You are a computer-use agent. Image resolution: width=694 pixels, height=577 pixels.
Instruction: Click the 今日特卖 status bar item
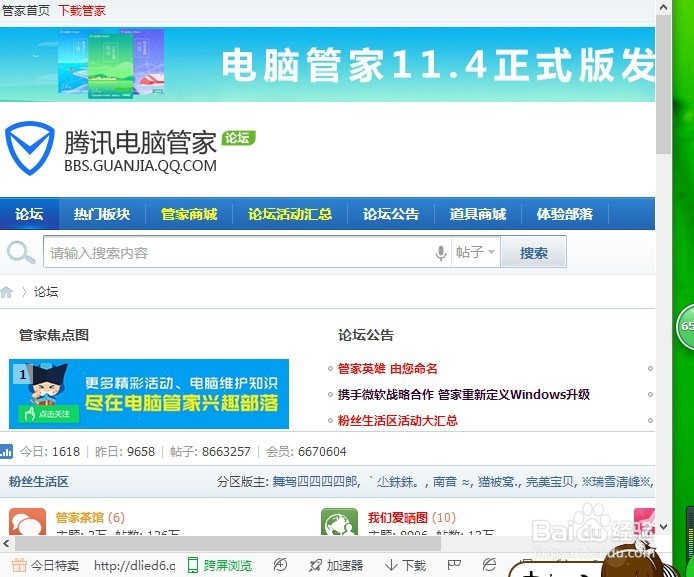coord(46,565)
